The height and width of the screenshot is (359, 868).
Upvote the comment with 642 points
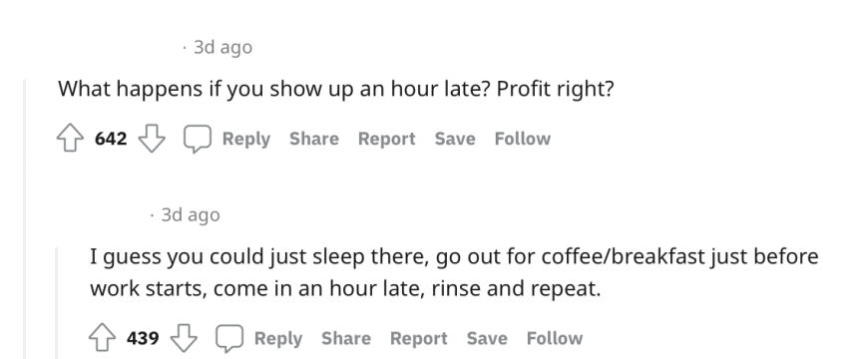click(70, 139)
